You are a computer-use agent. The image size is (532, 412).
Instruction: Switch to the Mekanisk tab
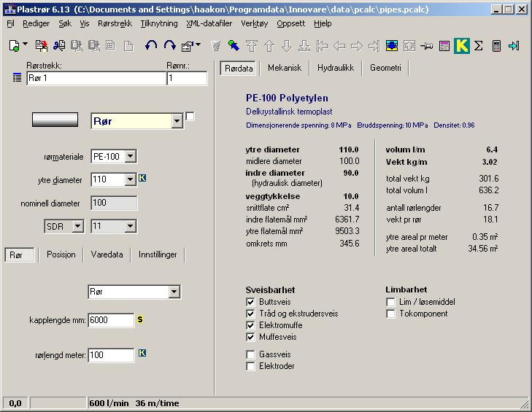coord(285,68)
